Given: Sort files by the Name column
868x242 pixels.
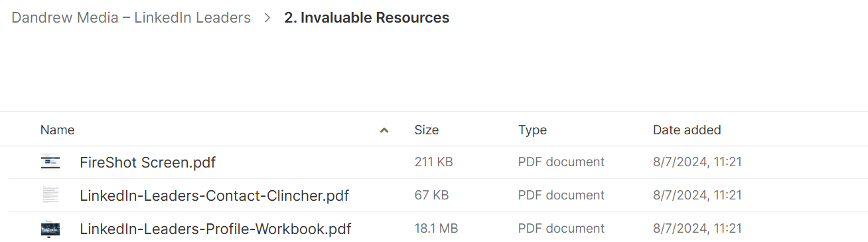Looking at the screenshot, I should (58, 130).
